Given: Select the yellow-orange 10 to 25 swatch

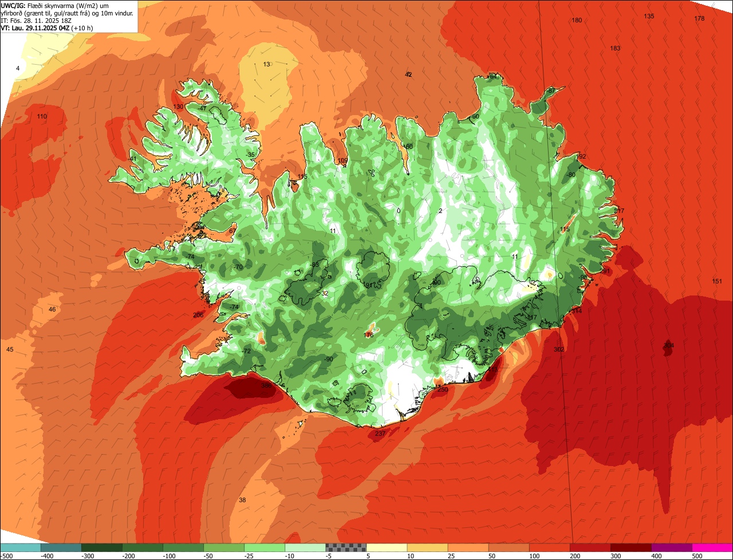Looking at the screenshot, I should [427, 547].
